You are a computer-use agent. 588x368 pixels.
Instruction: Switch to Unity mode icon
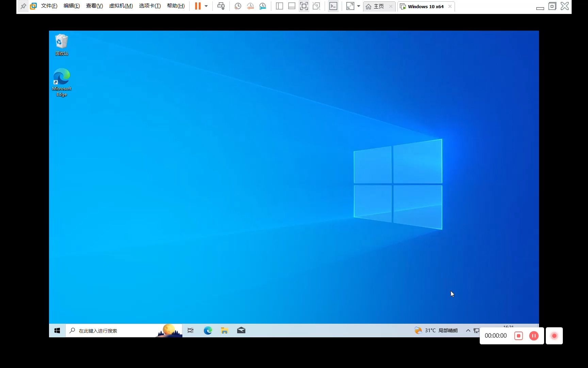[316, 6]
